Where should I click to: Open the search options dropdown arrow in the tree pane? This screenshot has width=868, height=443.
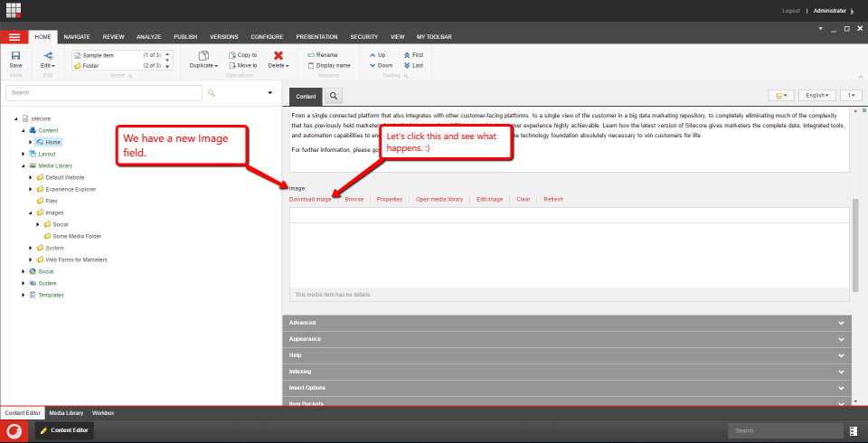pyautogui.click(x=269, y=92)
